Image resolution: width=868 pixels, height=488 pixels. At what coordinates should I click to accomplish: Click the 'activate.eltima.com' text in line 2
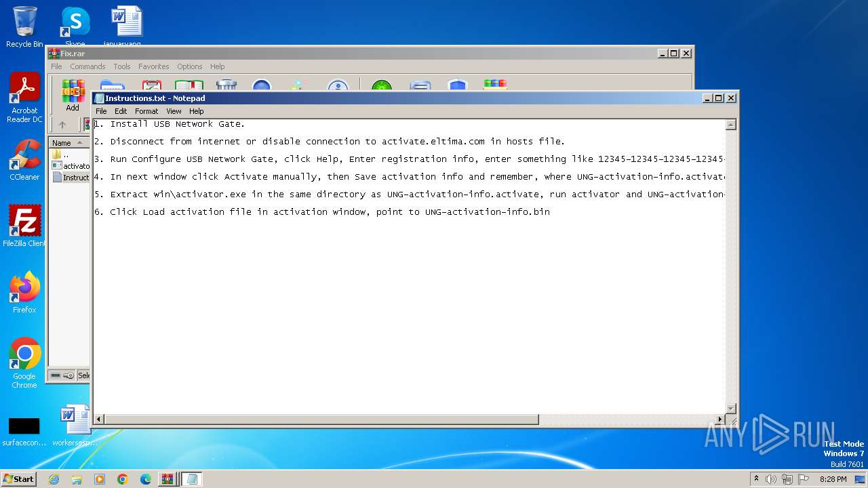pyautogui.click(x=433, y=142)
